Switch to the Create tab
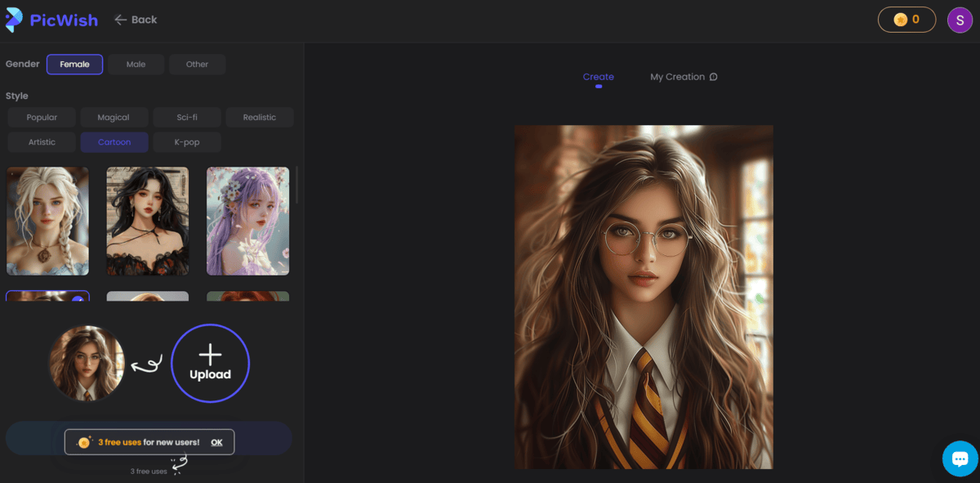This screenshot has width=980, height=483. [599, 76]
